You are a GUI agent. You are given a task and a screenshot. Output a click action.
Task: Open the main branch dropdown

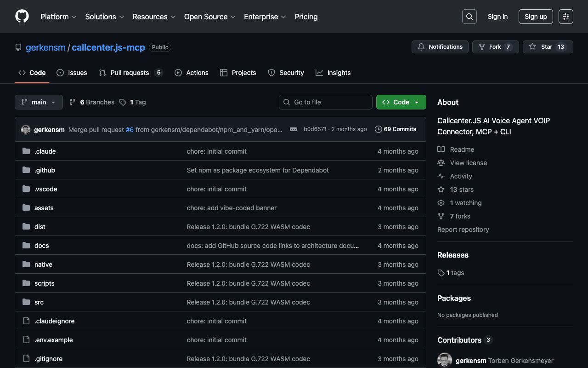(x=39, y=102)
